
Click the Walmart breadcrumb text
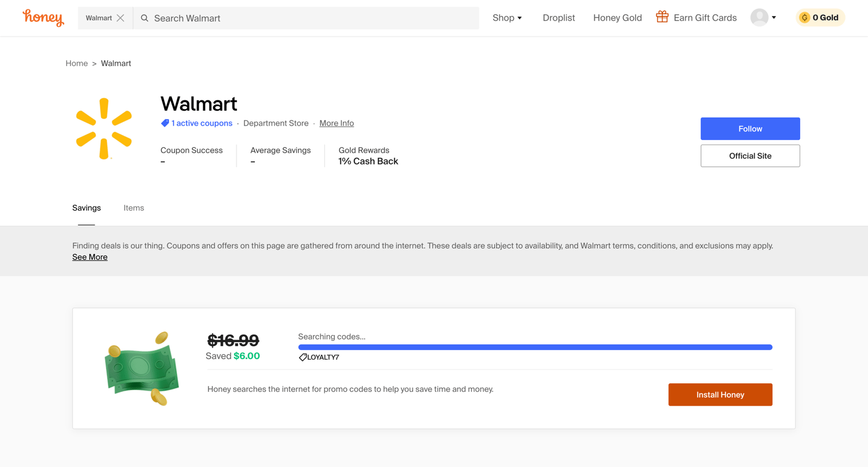(x=116, y=64)
